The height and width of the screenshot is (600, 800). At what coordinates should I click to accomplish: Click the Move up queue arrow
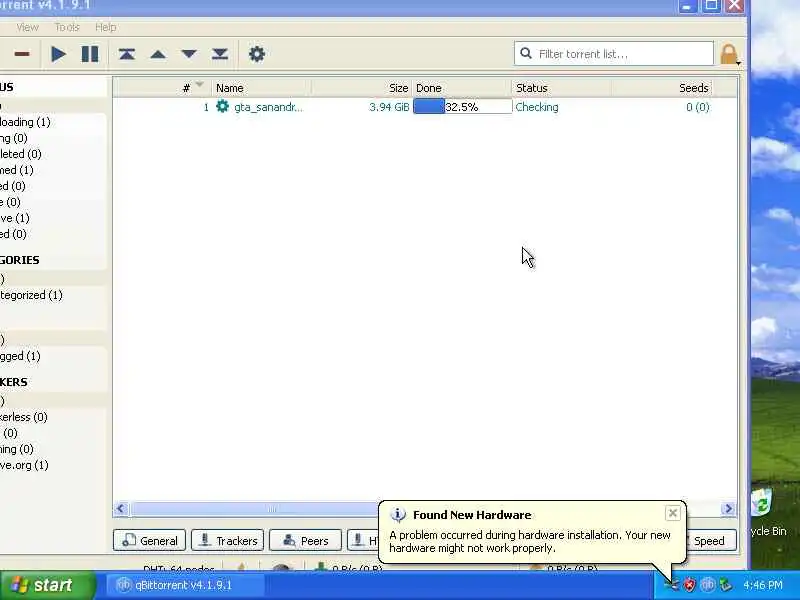pos(158,54)
